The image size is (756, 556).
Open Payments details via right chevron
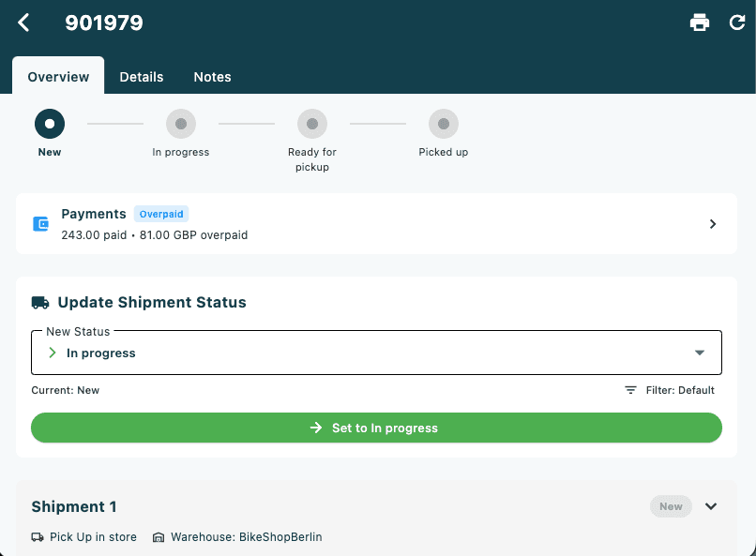point(713,224)
